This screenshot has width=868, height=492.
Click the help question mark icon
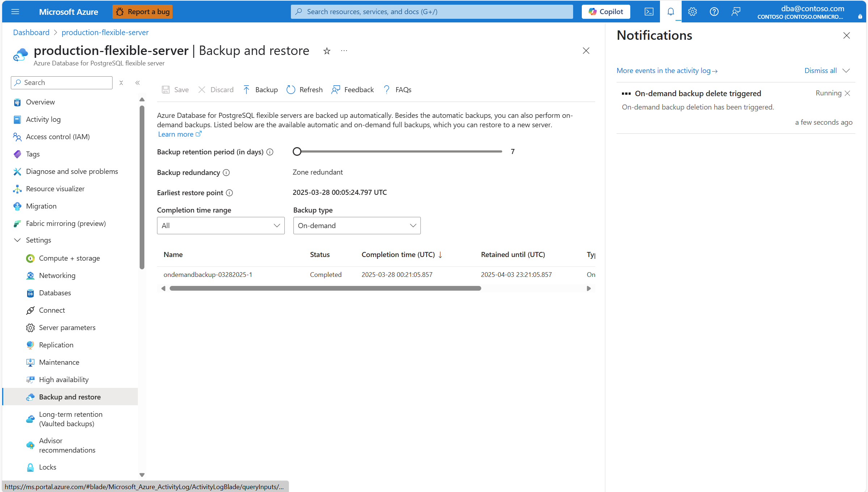click(714, 12)
